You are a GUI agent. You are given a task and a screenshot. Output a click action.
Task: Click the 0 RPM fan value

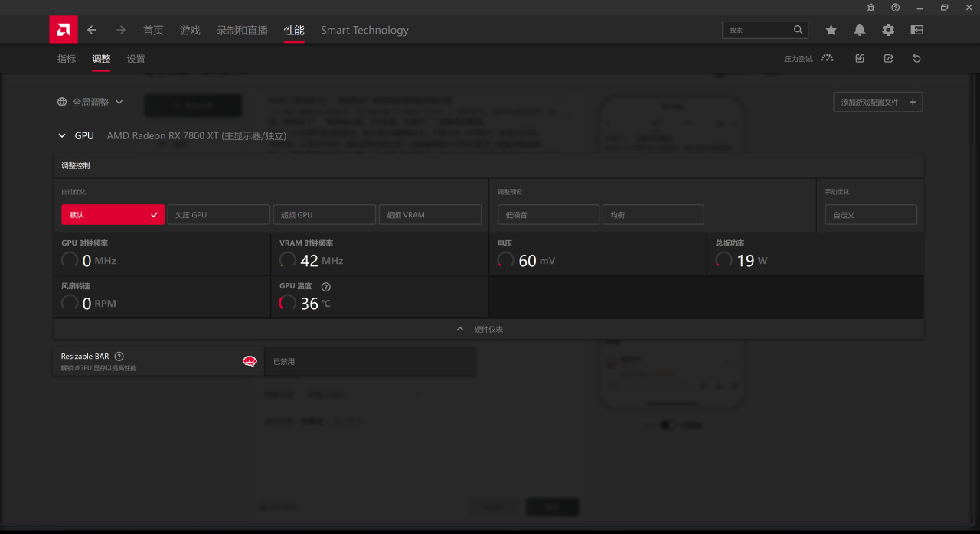(x=100, y=304)
